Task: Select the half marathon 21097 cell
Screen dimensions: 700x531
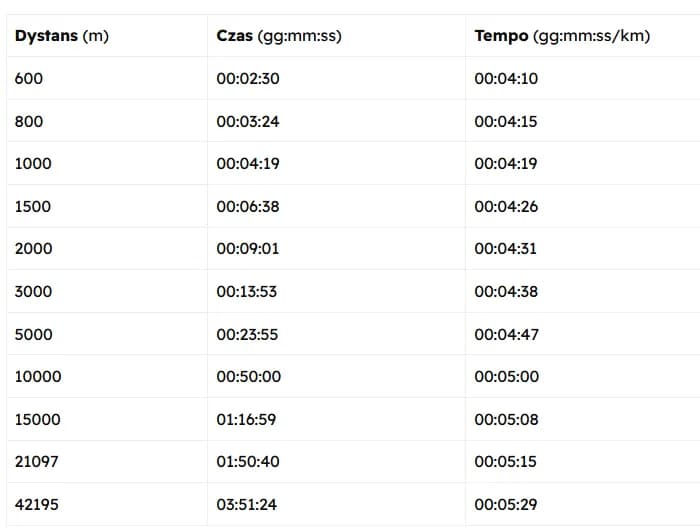Action: point(37,461)
